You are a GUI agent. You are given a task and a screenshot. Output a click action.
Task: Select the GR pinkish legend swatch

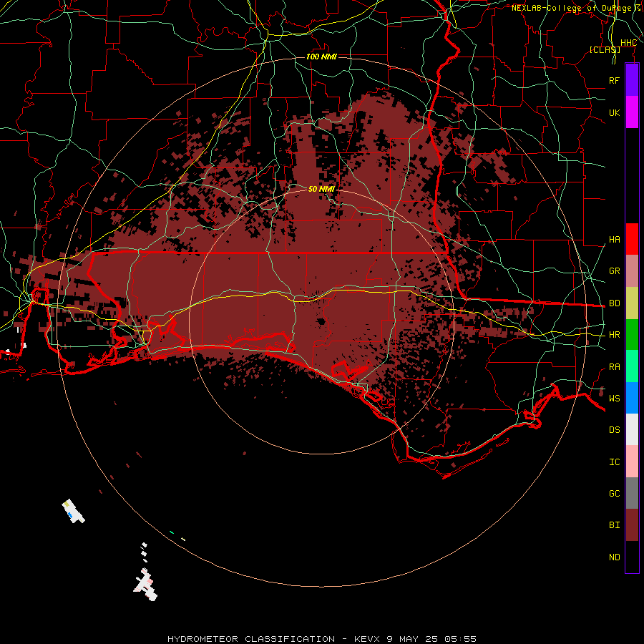click(x=632, y=271)
